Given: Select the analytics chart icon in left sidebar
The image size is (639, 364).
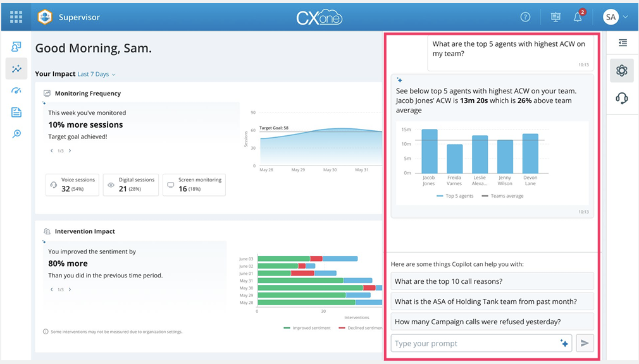Looking at the screenshot, I should click(16, 69).
